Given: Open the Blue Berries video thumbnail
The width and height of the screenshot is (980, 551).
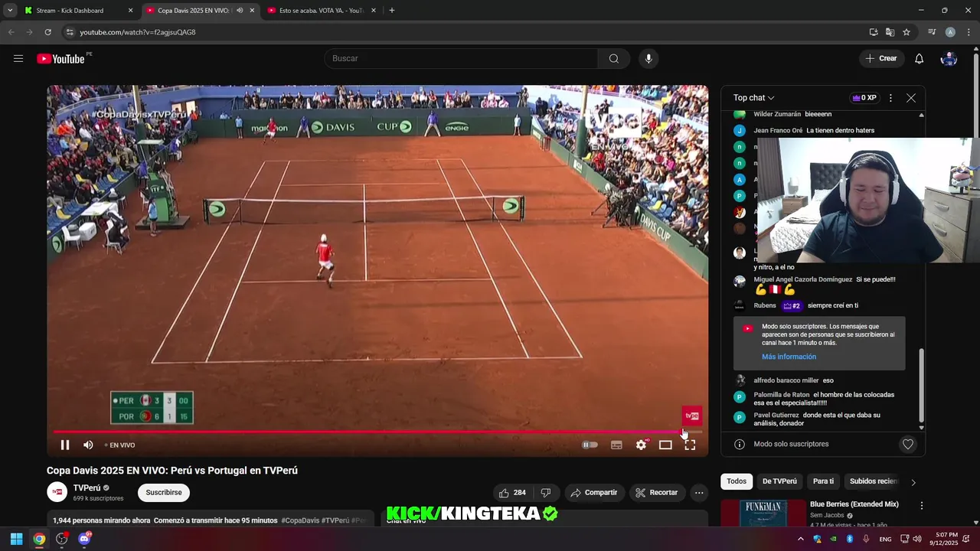Looking at the screenshot, I should pos(763,514).
